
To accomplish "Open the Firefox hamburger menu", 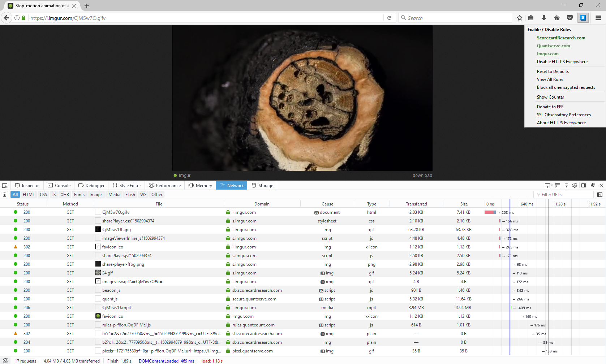I will pos(598,18).
